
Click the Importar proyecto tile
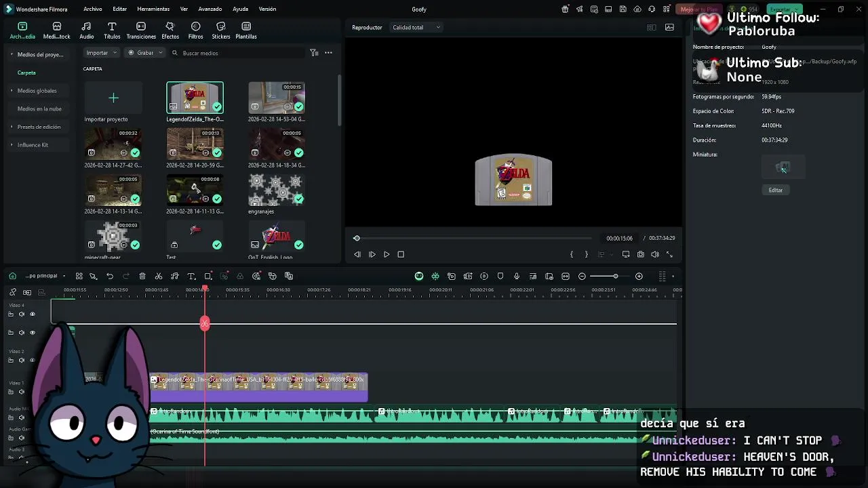click(x=113, y=102)
